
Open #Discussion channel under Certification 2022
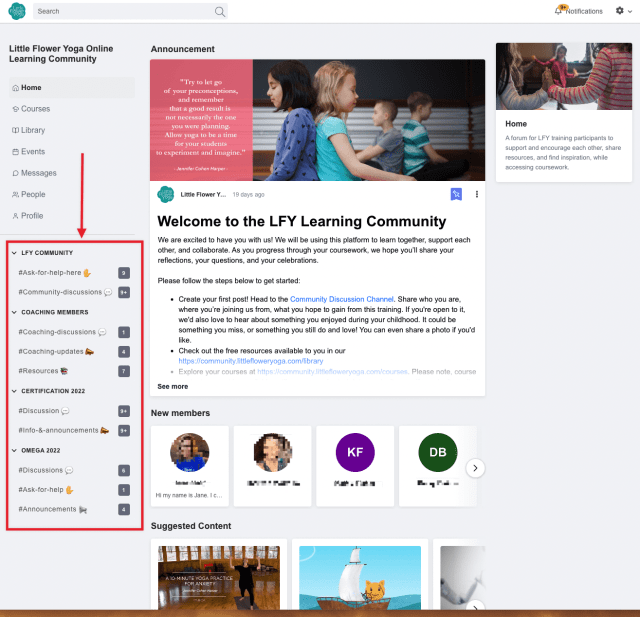pyautogui.click(x=44, y=411)
